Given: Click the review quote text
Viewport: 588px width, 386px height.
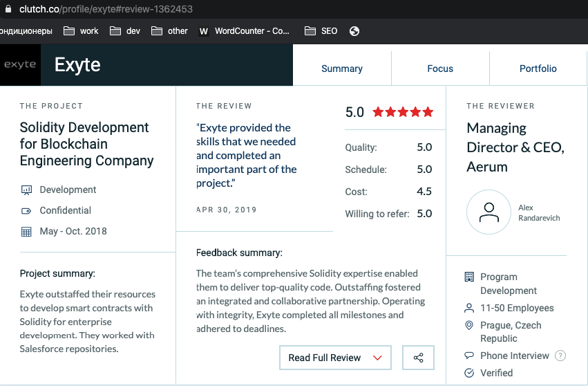Looking at the screenshot, I should click(247, 156).
